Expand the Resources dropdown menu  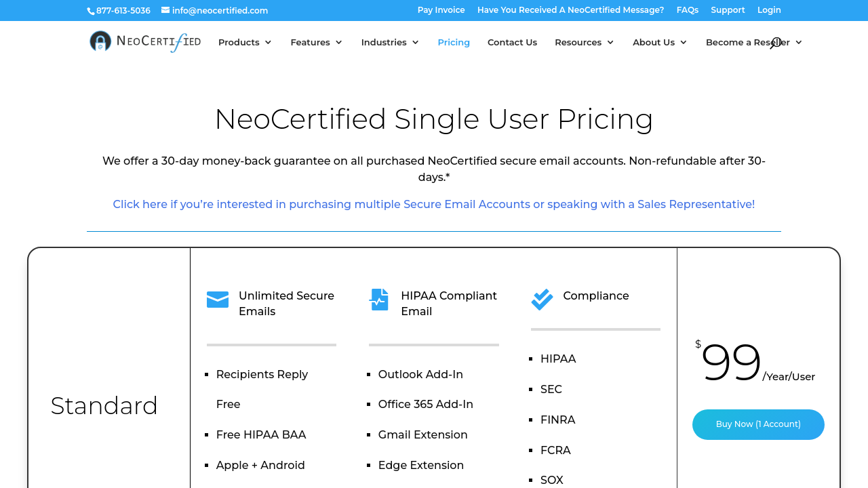coord(585,42)
